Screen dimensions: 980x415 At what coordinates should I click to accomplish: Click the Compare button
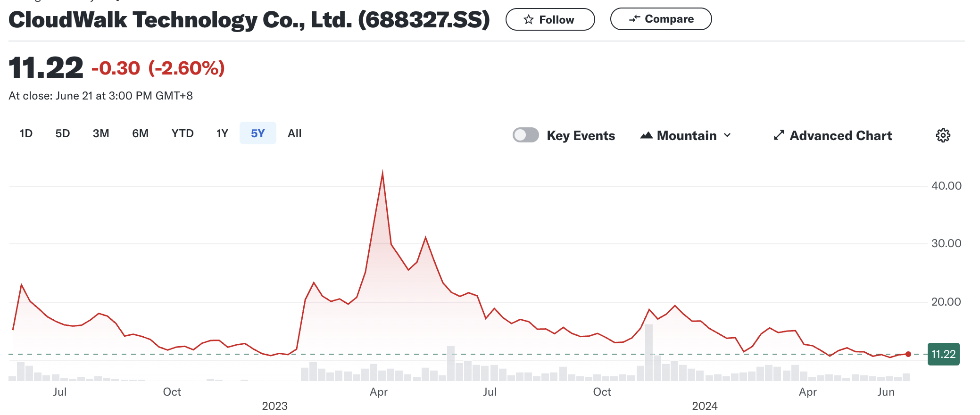[661, 19]
